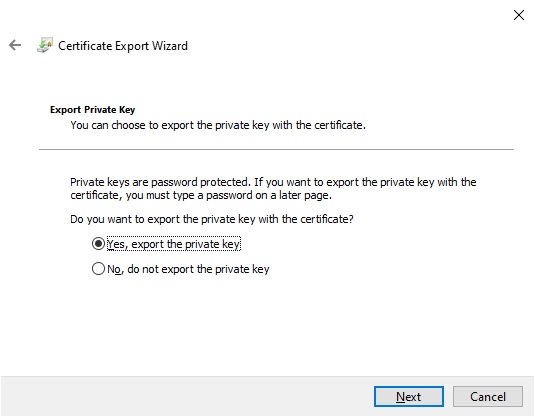535x416 pixels.
Task: Close the wizard with the X icon
Action: coord(519,15)
